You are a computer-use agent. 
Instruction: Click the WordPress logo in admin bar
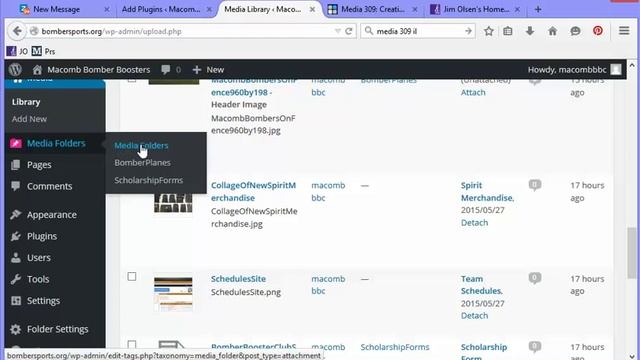pyautogui.click(x=16, y=69)
